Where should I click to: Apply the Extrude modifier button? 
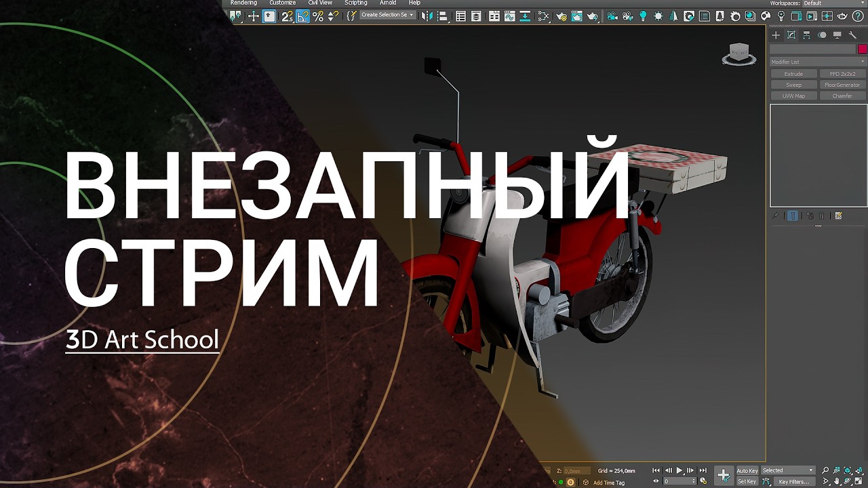[793, 74]
